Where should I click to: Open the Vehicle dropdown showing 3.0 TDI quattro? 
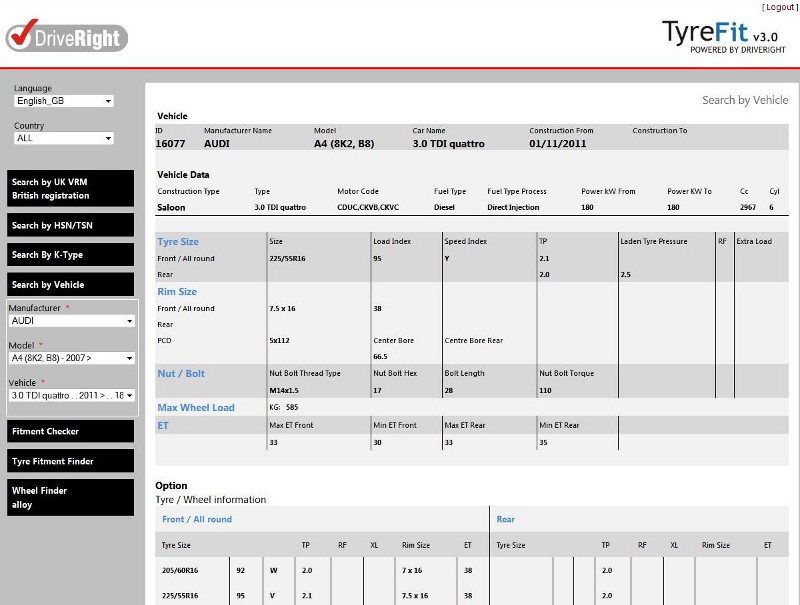tap(72, 395)
